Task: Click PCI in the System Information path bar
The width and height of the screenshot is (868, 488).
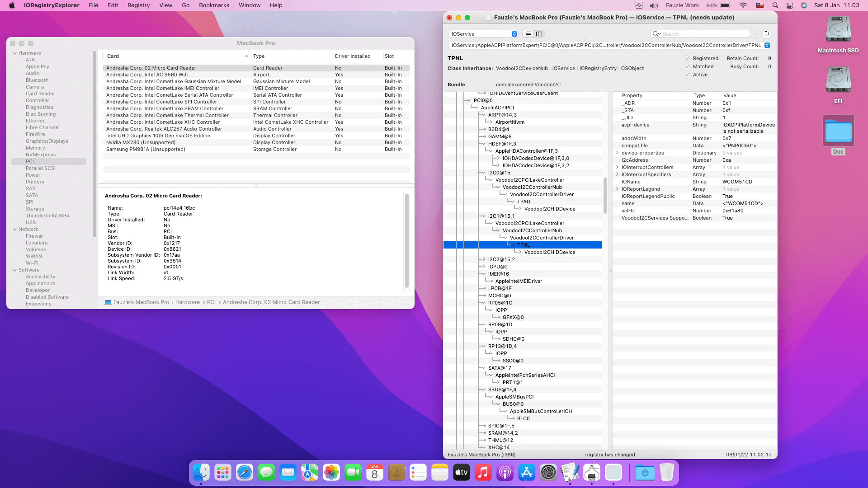Action: (212, 302)
